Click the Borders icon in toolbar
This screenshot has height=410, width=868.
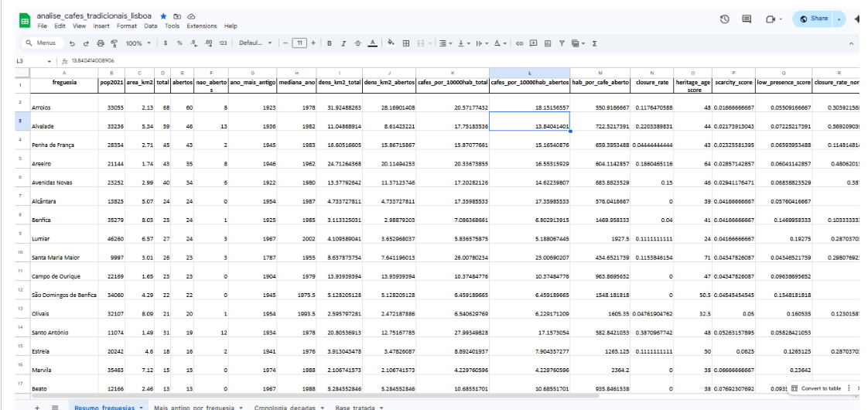click(x=407, y=43)
